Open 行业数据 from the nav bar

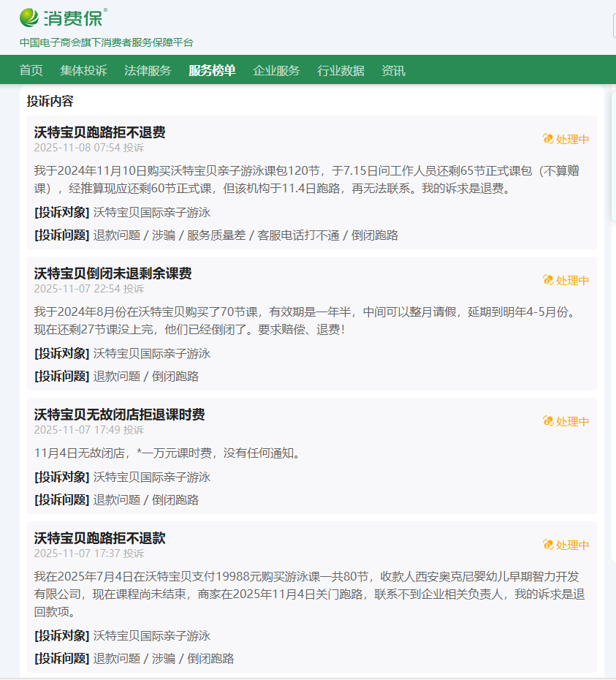[341, 71]
